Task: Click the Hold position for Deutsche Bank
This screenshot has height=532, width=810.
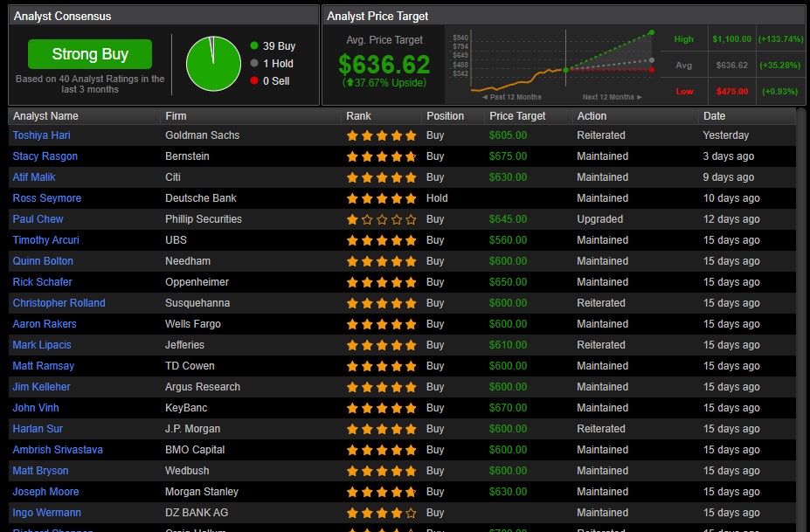Action: [x=437, y=198]
